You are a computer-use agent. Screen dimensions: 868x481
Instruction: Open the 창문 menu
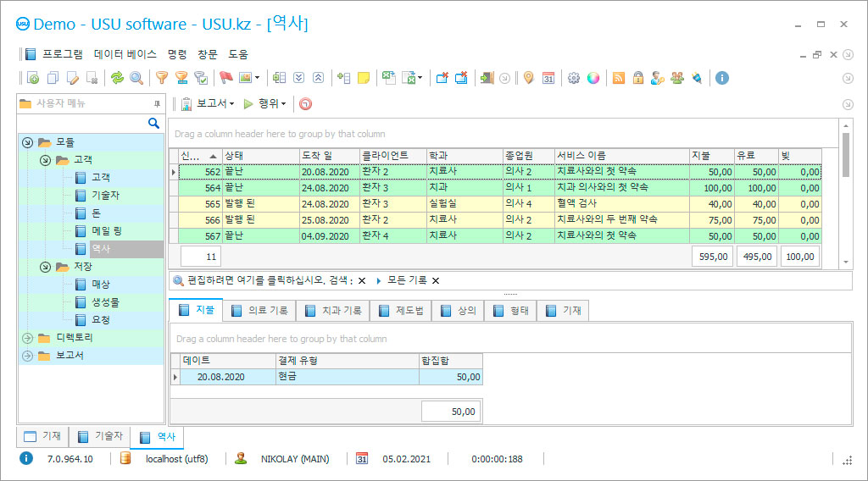pos(208,54)
